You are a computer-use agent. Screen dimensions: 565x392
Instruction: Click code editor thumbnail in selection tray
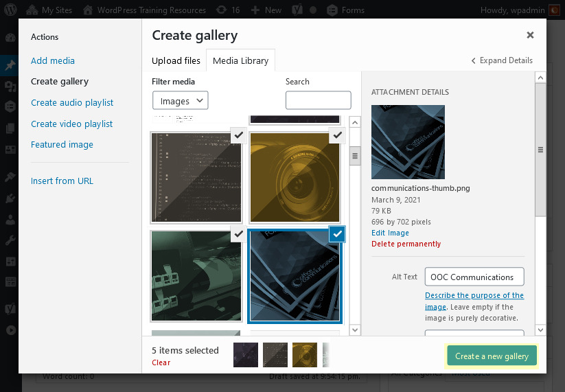tap(275, 355)
